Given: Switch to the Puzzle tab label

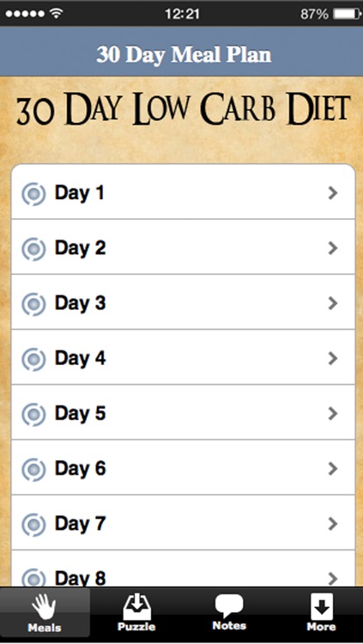Looking at the screenshot, I should pos(136,627).
